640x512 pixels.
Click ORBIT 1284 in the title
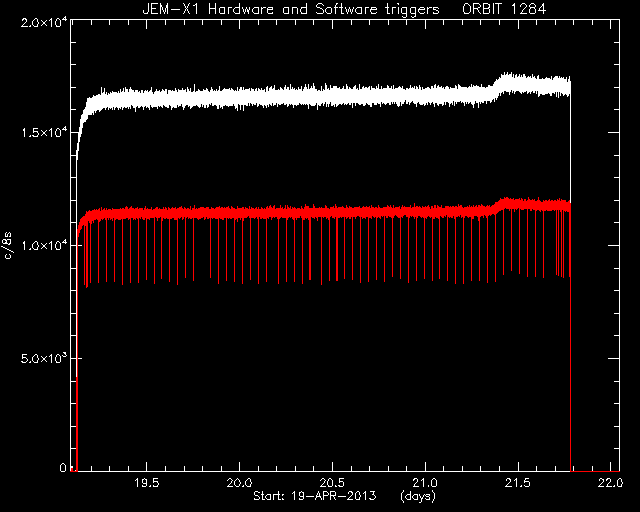(x=504, y=9)
